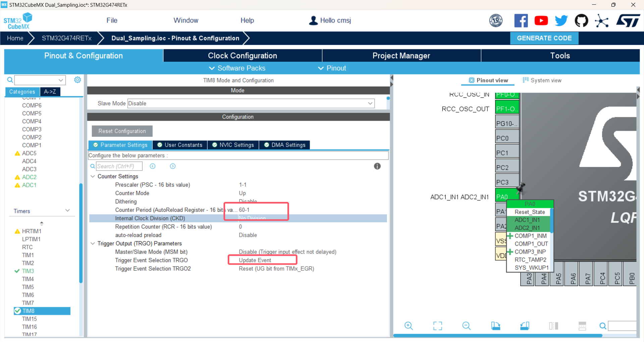
Task: Switch to Clock Configuration tab
Action: click(x=243, y=56)
